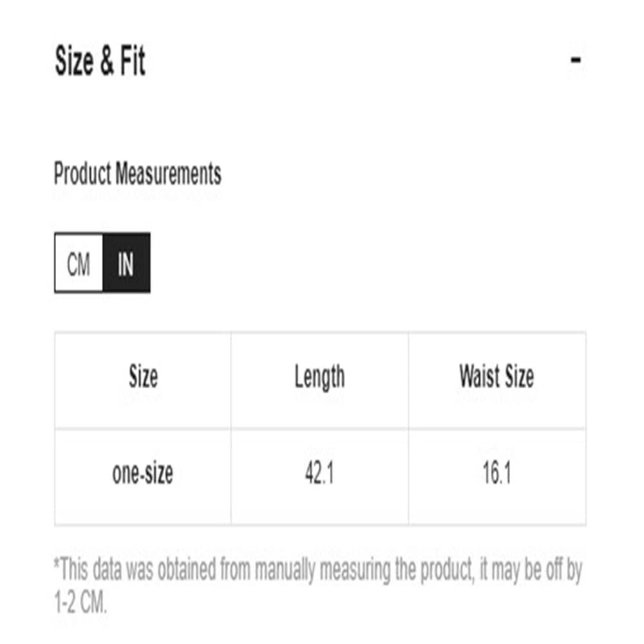This screenshot has height=644, width=644.
Task: Click the minus icon beside Size & Fit
Action: coord(576,60)
